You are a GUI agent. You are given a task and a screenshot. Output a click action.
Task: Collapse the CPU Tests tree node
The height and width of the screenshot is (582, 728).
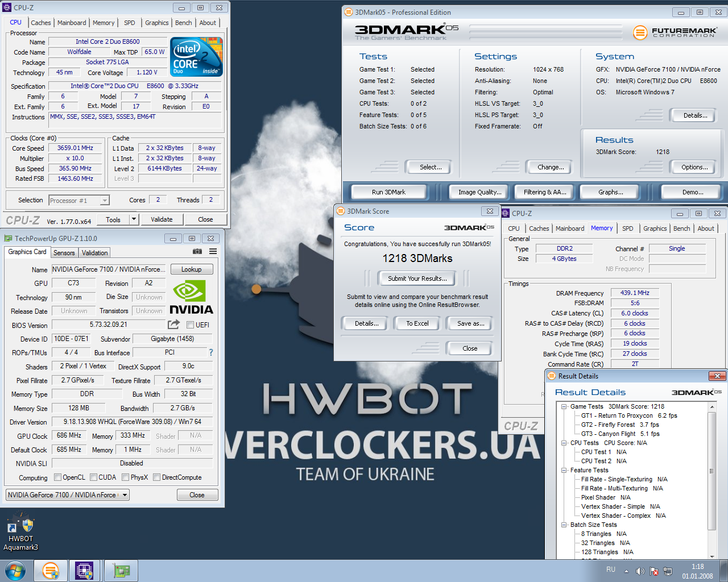(564, 443)
